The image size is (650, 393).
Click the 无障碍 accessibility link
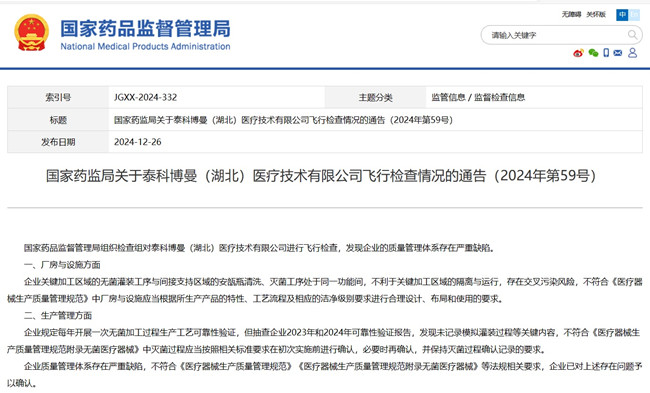(x=571, y=15)
